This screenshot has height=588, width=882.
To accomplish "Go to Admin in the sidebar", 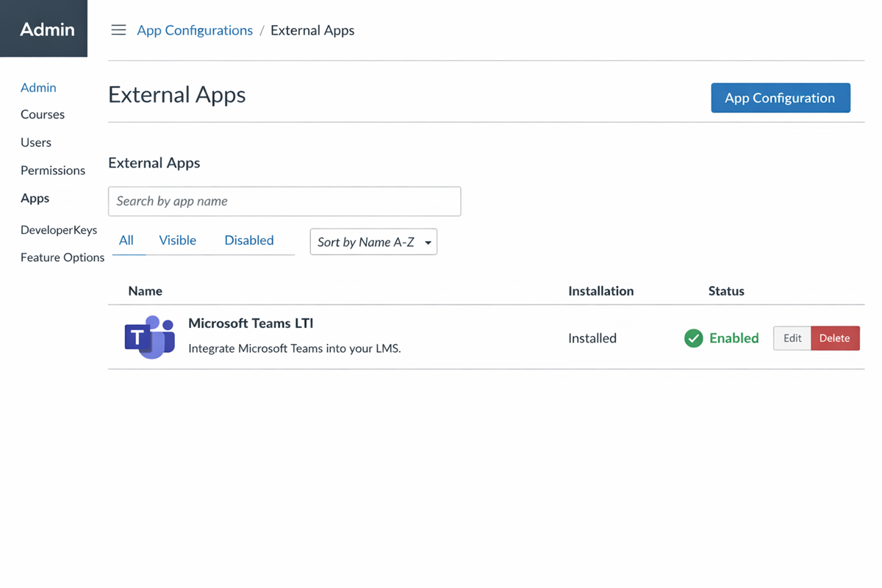I will 38,87.
